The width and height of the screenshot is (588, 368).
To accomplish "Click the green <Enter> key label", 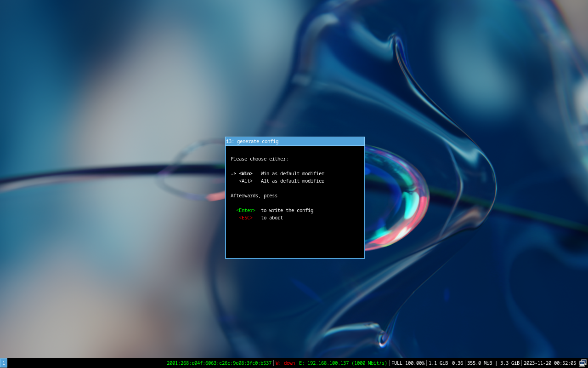I will click(x=246, y=211).
